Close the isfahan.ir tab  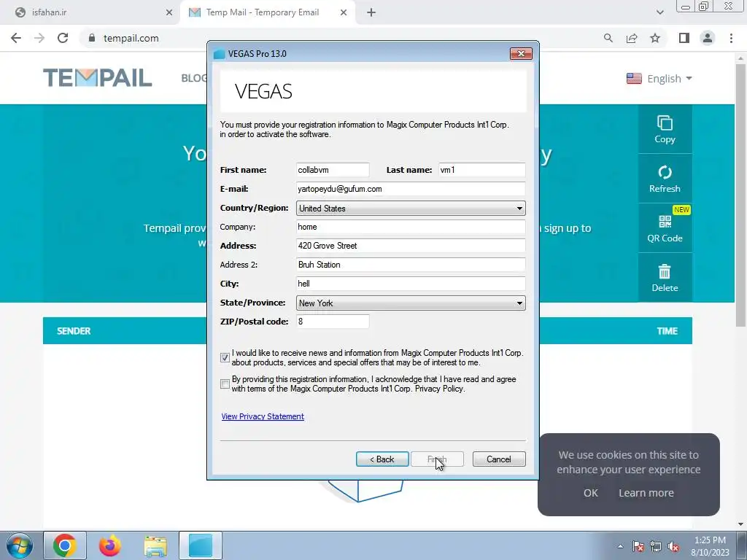169,12
